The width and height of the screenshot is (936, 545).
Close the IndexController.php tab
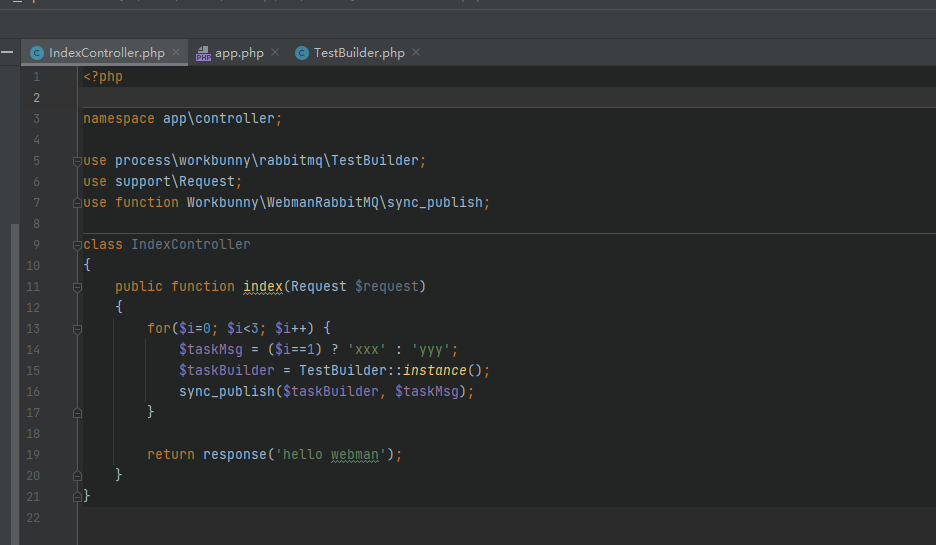[176, 53]
